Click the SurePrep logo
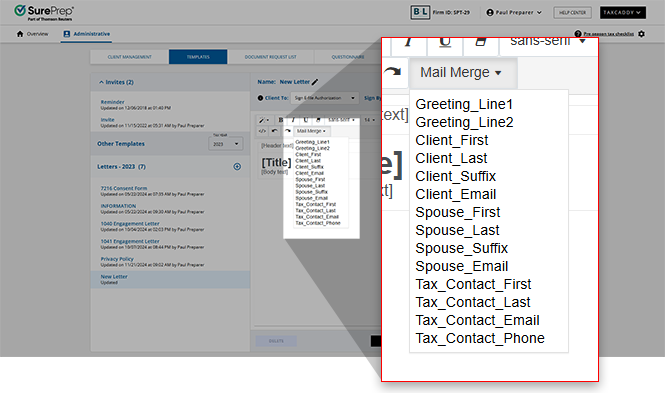Viewport: 665px width, 393px height. (43, 13)
